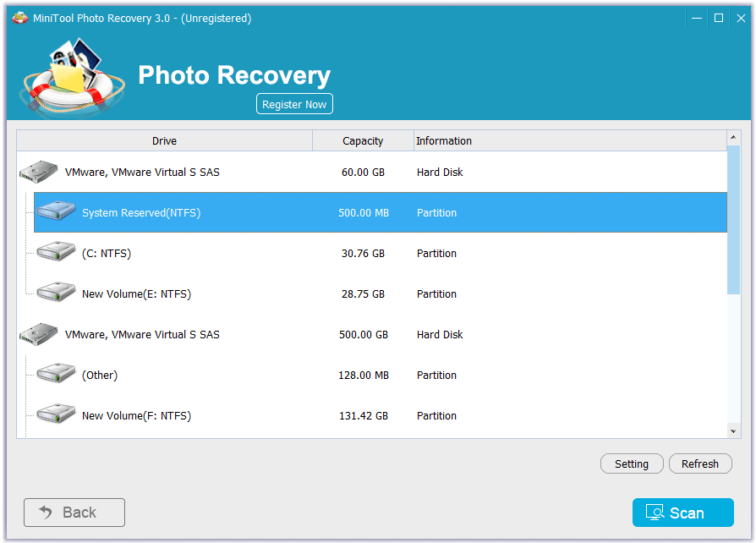Viewport: 756px width, 543px height.
Task: Sort by the Capacity column header
Action: 363,140
